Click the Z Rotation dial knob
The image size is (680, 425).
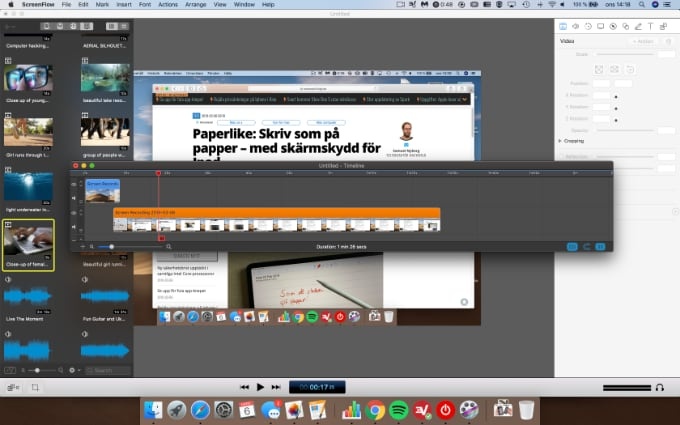tap(616, 120)
